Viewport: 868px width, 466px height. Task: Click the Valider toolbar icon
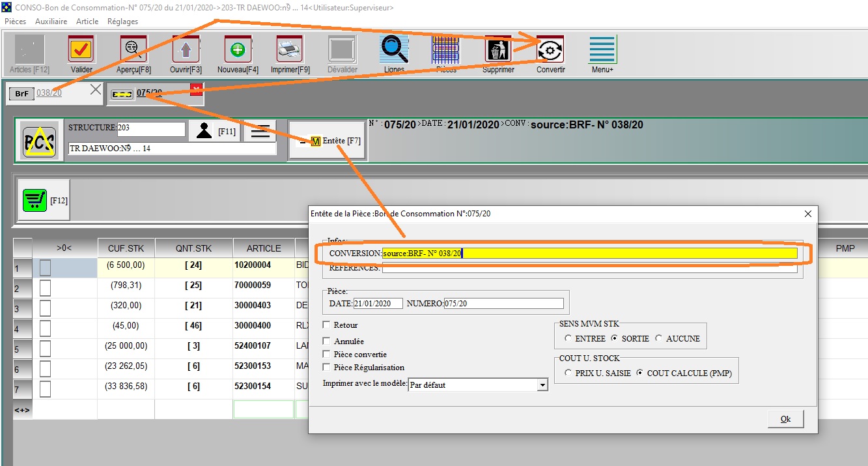pos(81,50)
